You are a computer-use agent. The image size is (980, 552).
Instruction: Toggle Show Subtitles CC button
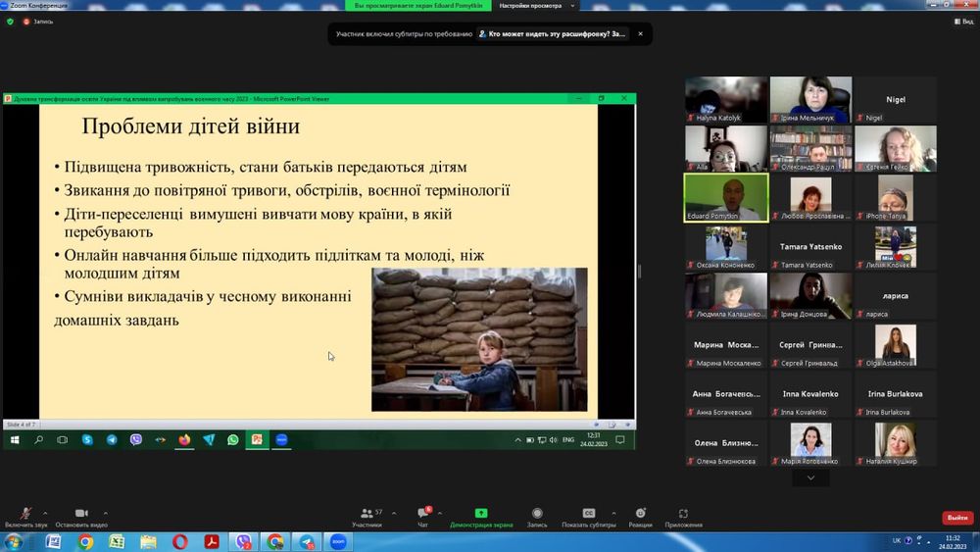pyautogui.click(x=589, y=514)
